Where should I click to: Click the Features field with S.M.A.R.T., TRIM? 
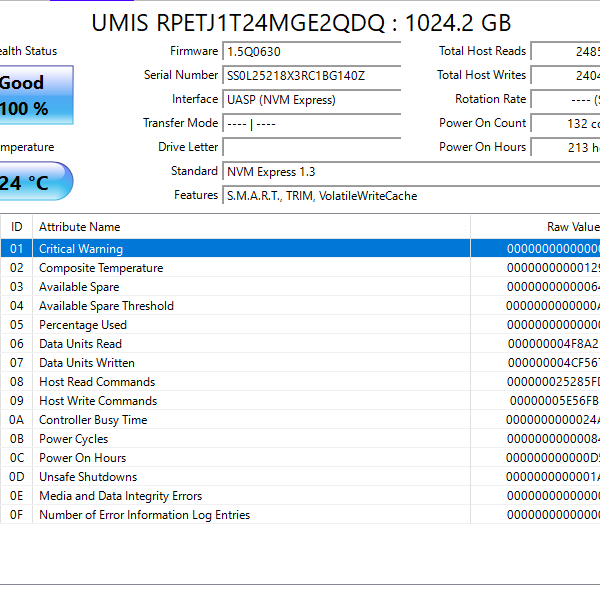coord(411,196)
